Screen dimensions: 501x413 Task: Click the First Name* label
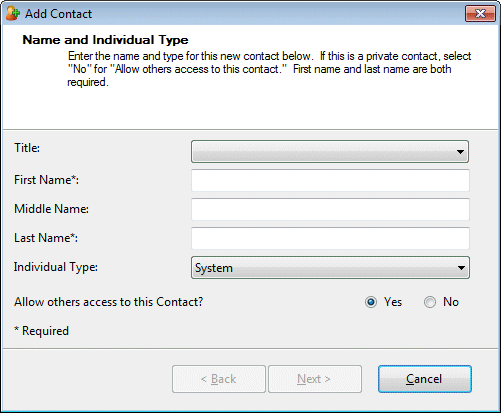pos(46,180)
